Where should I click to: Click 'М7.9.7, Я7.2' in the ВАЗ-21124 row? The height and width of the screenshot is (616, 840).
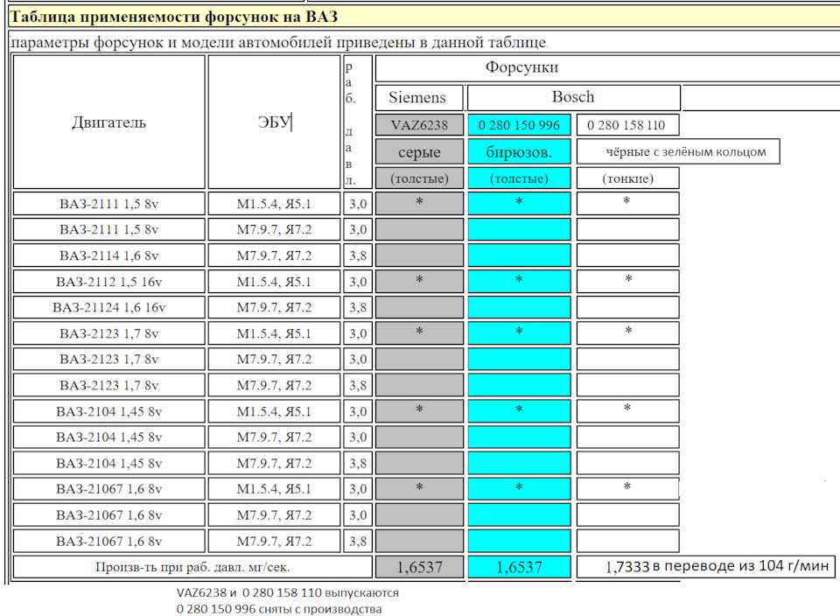coord(274,307)
